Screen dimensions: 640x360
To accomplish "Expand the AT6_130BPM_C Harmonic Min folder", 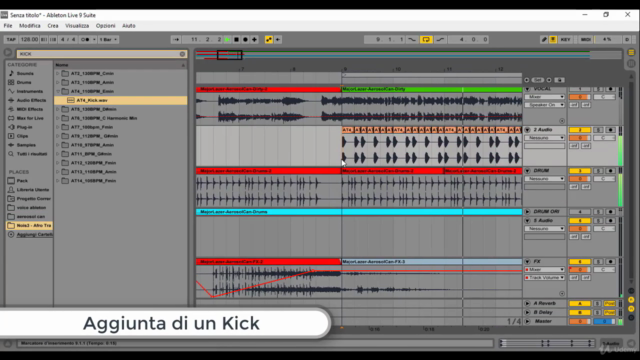I will point(58,118).
